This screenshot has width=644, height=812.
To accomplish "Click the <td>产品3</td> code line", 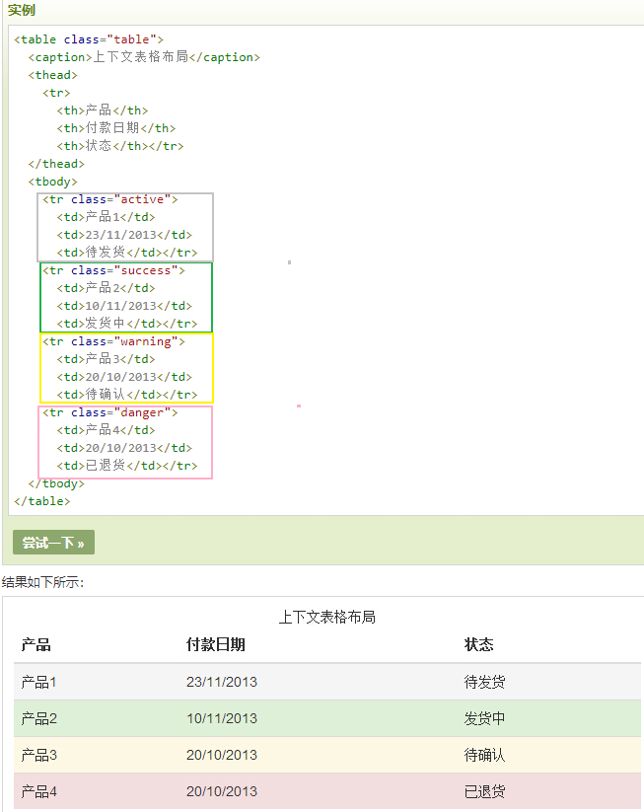I will [107, 359].
